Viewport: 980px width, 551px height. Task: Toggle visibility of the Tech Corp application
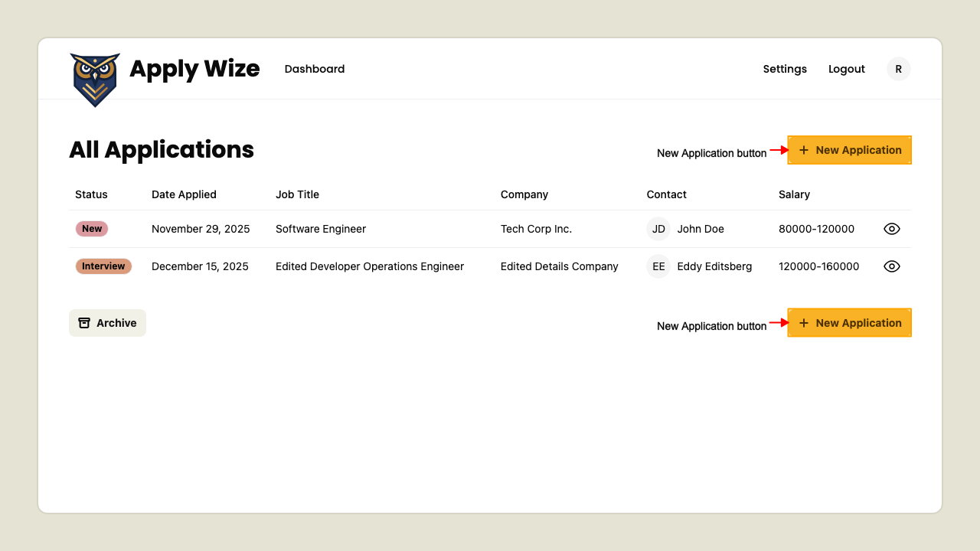[x=891, y=228]
